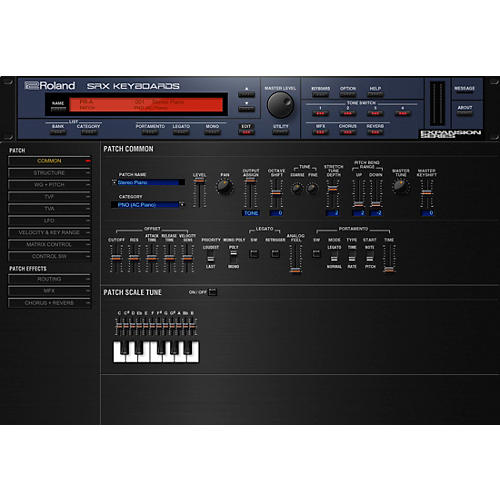This screenshot has height=500, width=500.
Task: Open the Control SW tab
Action: [x=49, y=257]
